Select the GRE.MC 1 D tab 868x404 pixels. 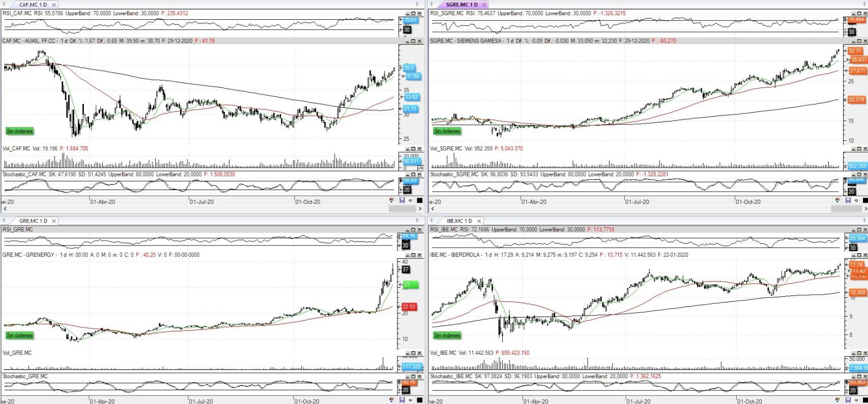[x=33, y=221]
